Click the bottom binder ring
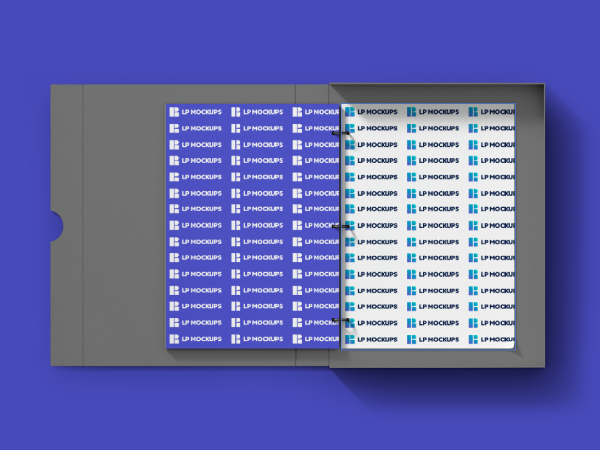 340,321
